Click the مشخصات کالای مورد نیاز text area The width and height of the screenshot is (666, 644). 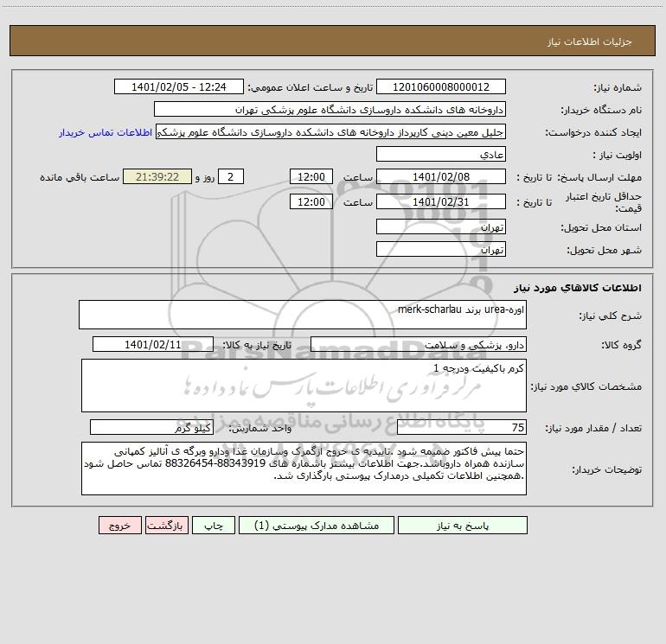click(x=304, y=386)
